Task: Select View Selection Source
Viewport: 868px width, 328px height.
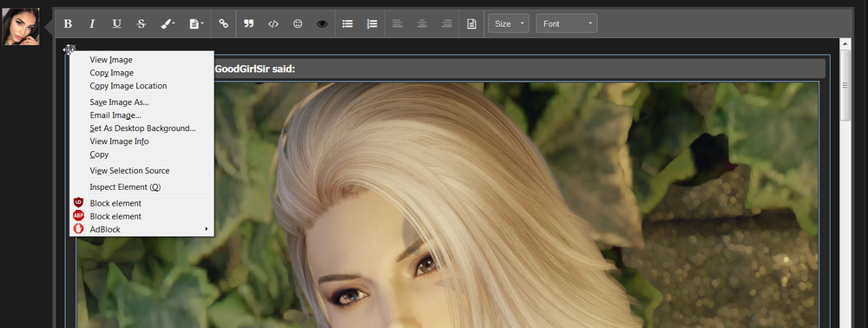Action: (x=141, y=170)
